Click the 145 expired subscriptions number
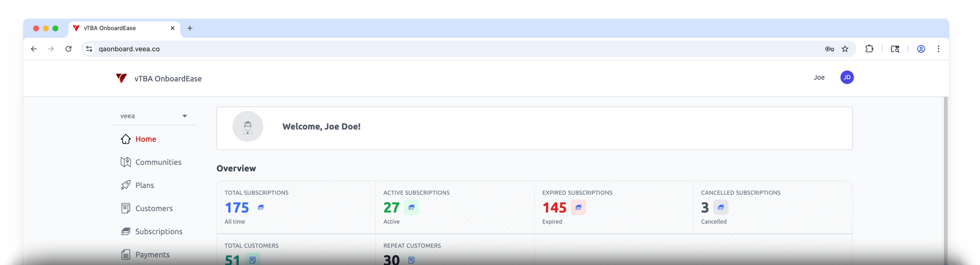 [x=555, y=208]
